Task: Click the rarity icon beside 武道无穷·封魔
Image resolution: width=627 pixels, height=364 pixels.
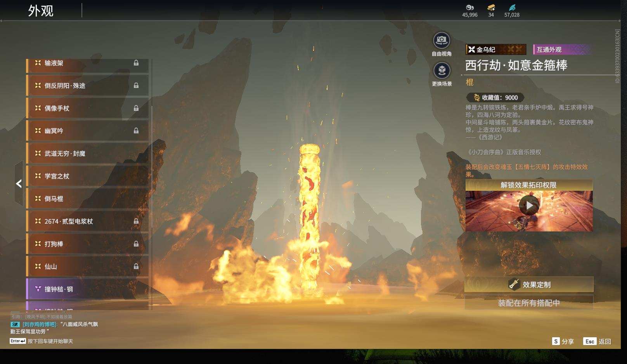Action: pos(38,153)
